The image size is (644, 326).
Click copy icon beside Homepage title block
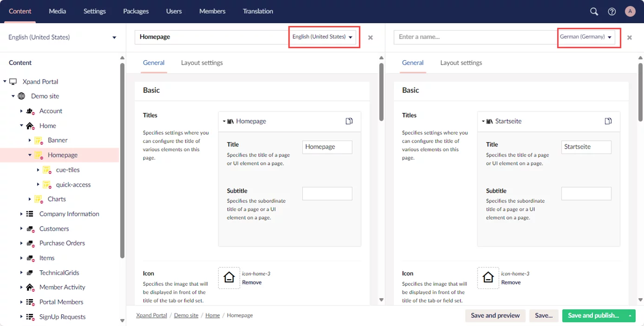[349, 121]
